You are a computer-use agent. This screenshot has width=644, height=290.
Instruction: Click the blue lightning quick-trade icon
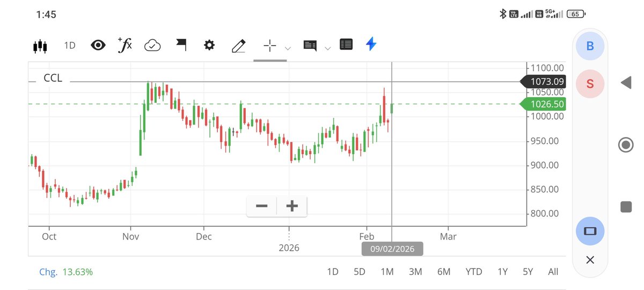point(371,44)
